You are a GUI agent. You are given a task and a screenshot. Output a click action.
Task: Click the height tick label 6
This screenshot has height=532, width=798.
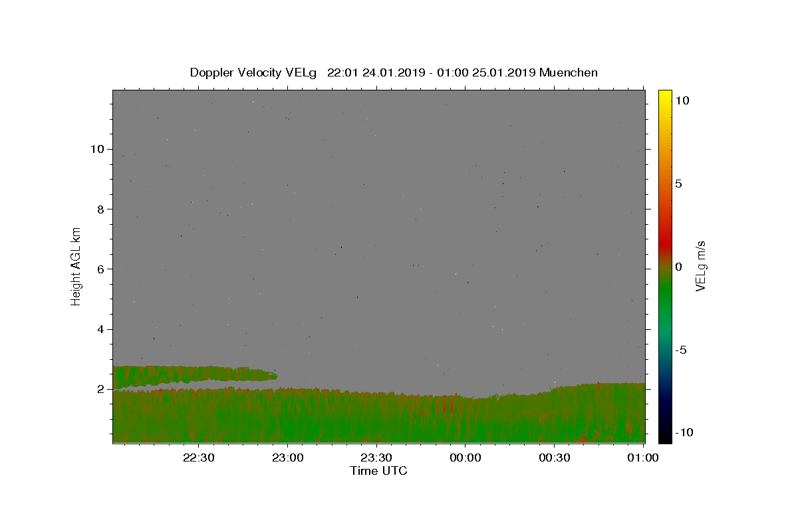click(x=100, y=269)
